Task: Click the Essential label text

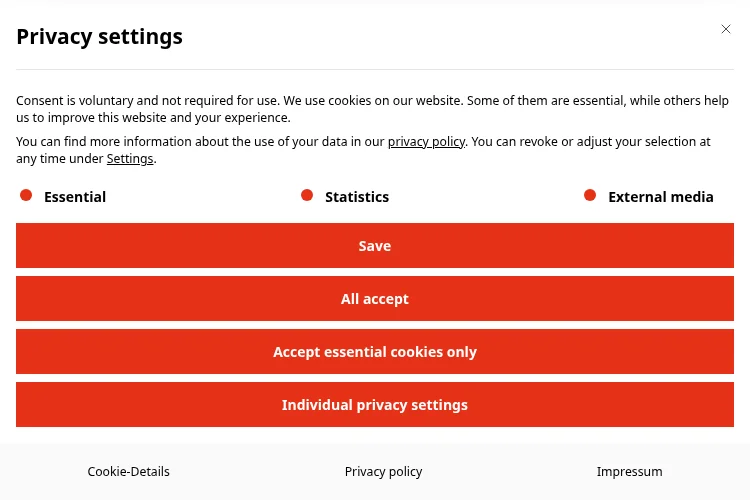Action: point(75,197)
